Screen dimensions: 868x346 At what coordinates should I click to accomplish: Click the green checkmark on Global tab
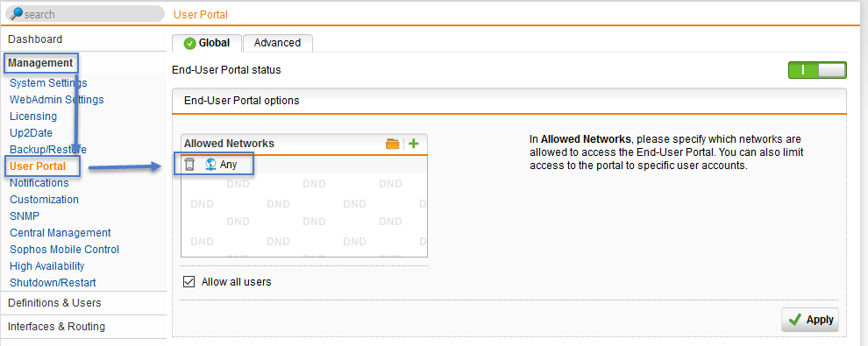[190, 43]
